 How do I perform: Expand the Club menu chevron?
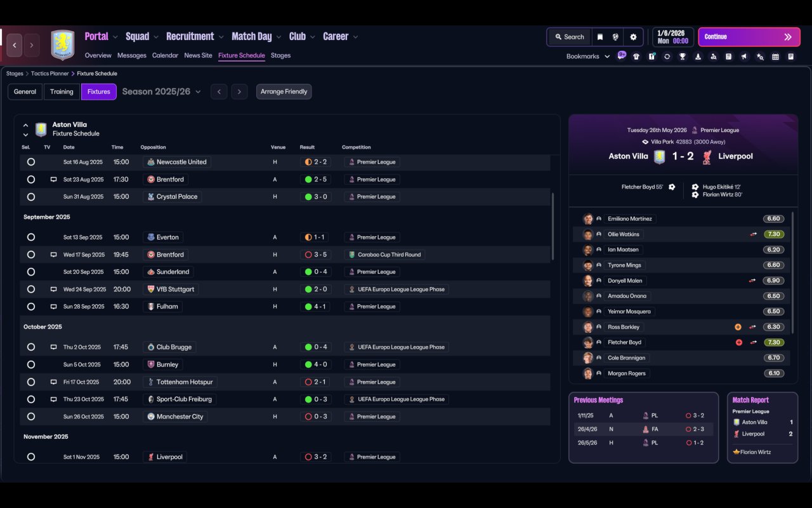312,37
